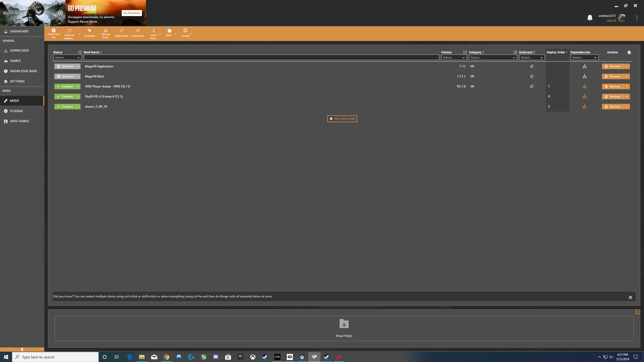Open the status dropdown arrow for sksevr_2_00_10
The image size is (644, 362).
click(x=78, y=107)
